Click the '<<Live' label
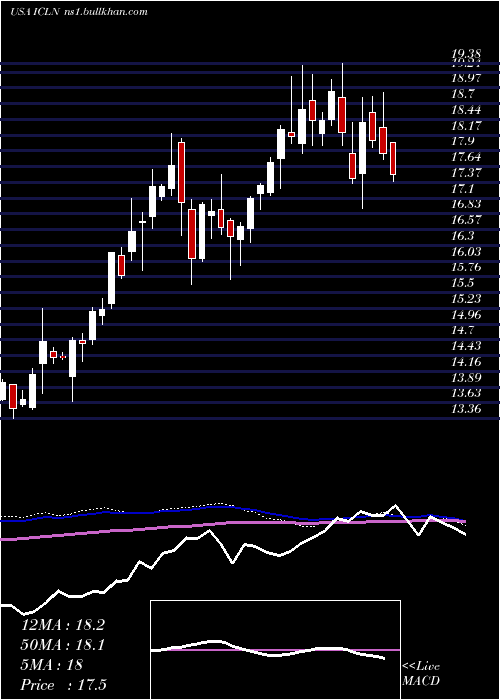Image resolution: width=500 pixels, height=700 pixels. (421, 667)
